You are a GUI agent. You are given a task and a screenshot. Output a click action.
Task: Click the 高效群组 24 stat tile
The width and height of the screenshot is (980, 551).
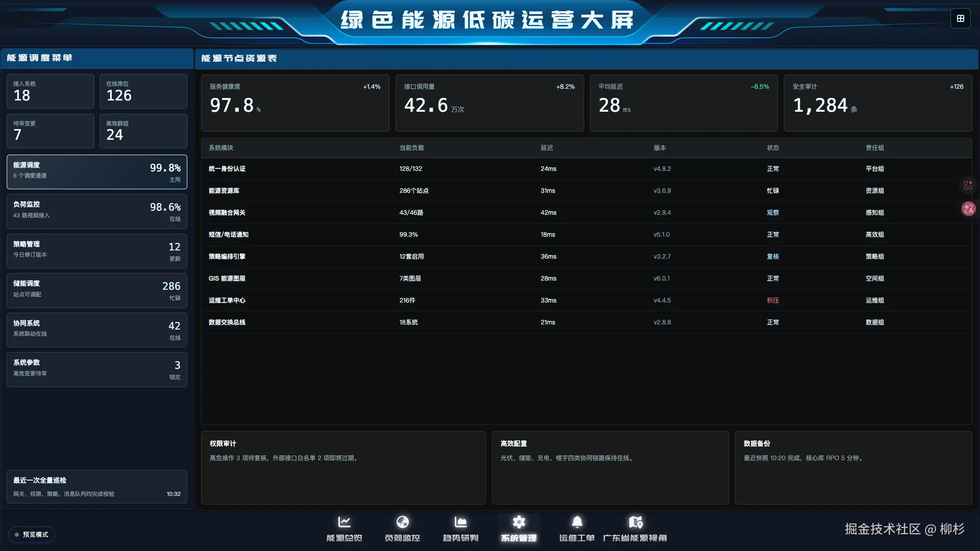click(143, 131)
